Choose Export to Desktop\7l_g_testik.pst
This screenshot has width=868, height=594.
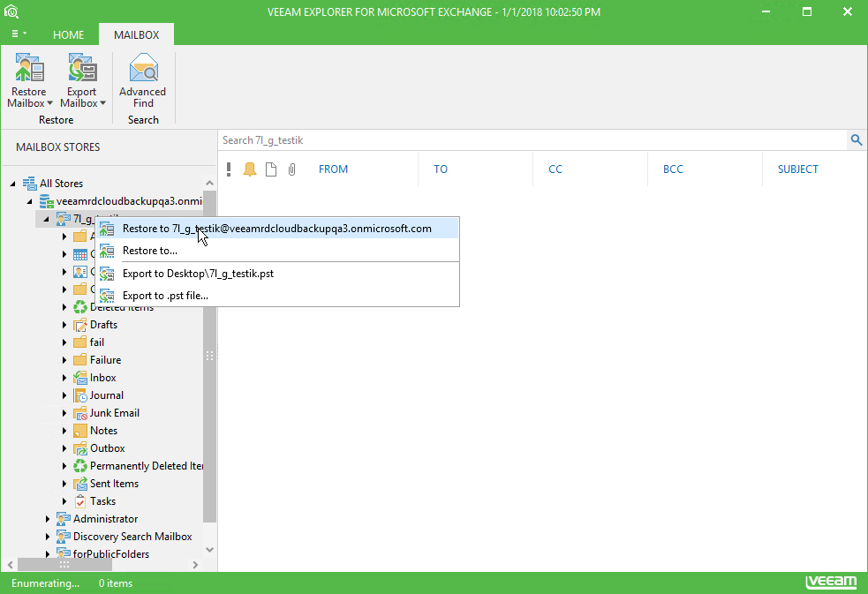(x=277, y=274)
